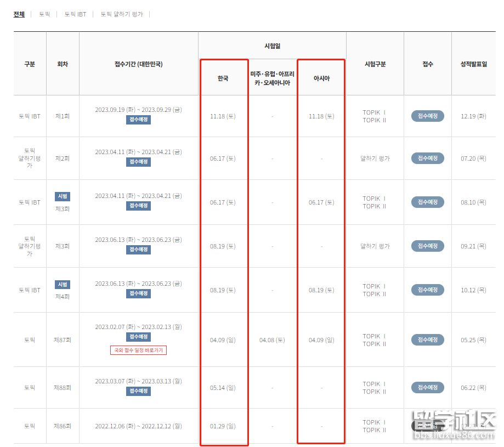Click 접수예정 badge under 2023.09.19 registration period
504x447 pixels.
tap(138, 120)
